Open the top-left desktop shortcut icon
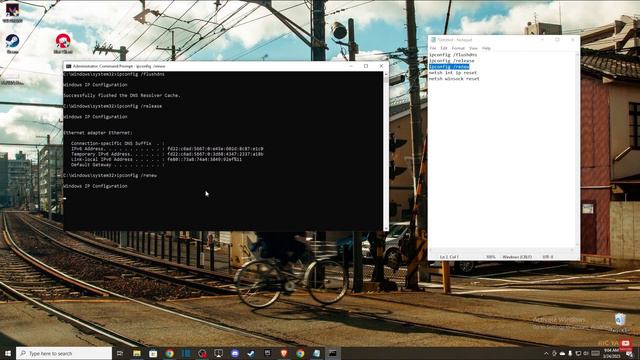 pos(12,12)
